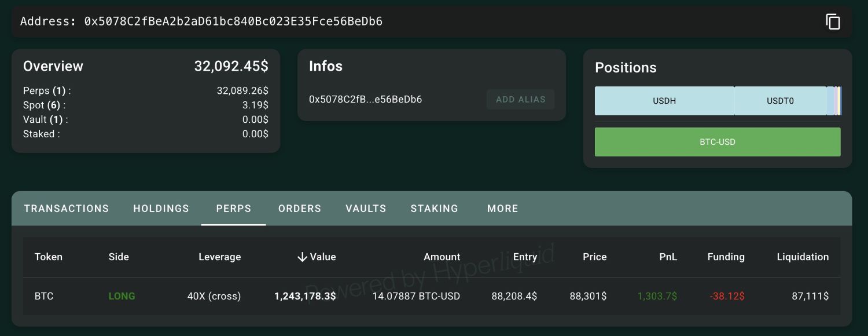Image resolution: width=868 pixels, height=336 pixels.
Task: Re-select the PERPS tab
Action: 233,209
